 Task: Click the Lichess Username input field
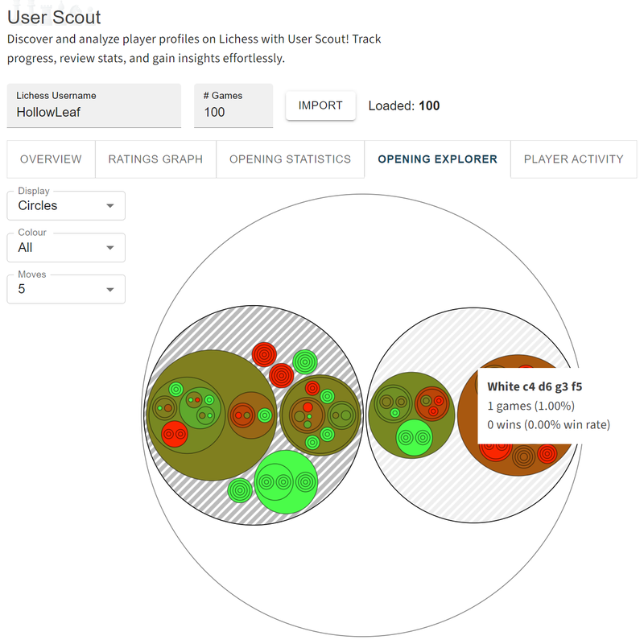[x=92, y=112]
